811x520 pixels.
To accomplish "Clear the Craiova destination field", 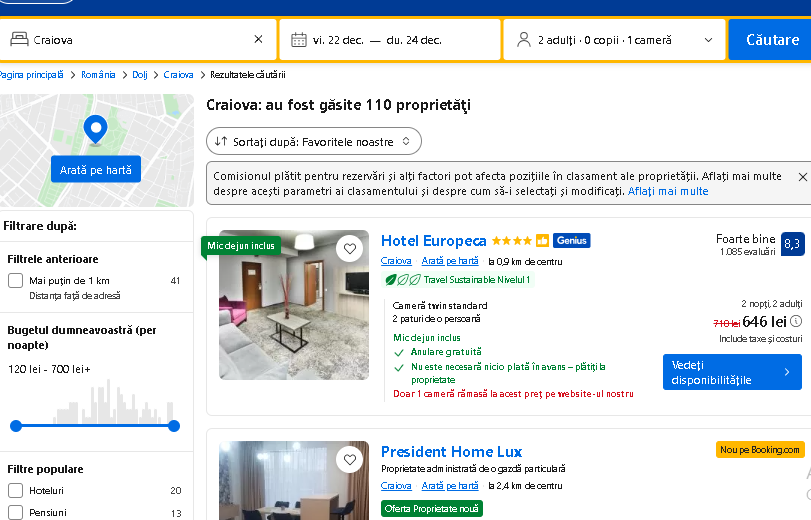I will tap(259, 39).
